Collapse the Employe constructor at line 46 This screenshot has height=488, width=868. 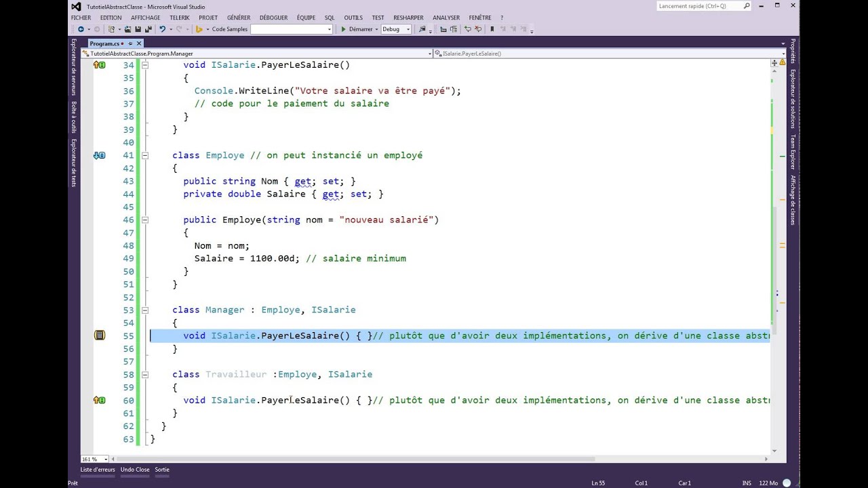[x=145, y=220]
